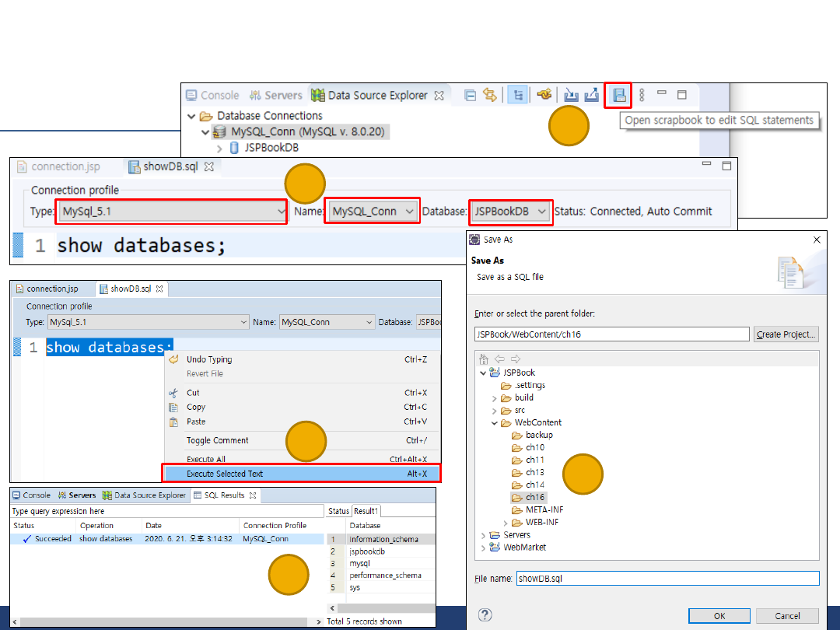This screenshot has height=630, width=840.
Task: Select the ch16 folder in tree
Action: (x=534, y=498)
